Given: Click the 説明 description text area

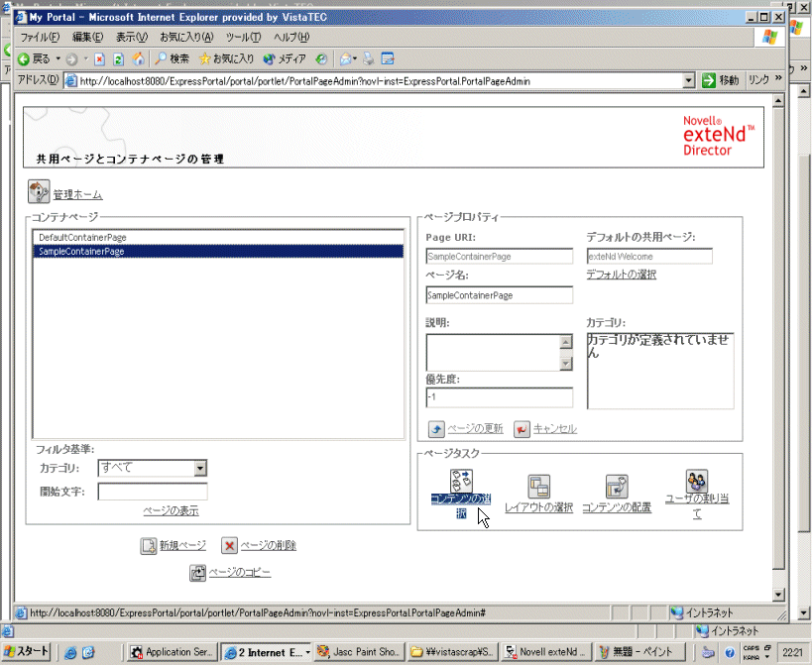Looking at the screenshot, I should pyautogui.click(x=493, y=353).
